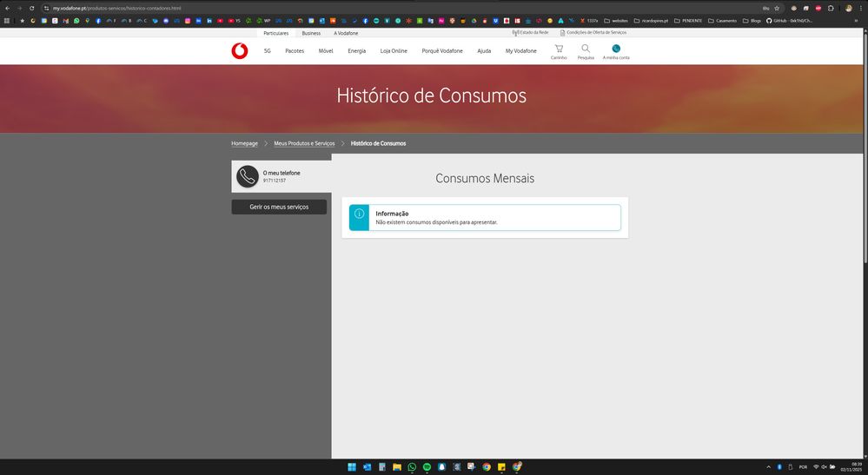Select the Business tab
The height and width of the screenshot is (475, 868).
point(311,33)
